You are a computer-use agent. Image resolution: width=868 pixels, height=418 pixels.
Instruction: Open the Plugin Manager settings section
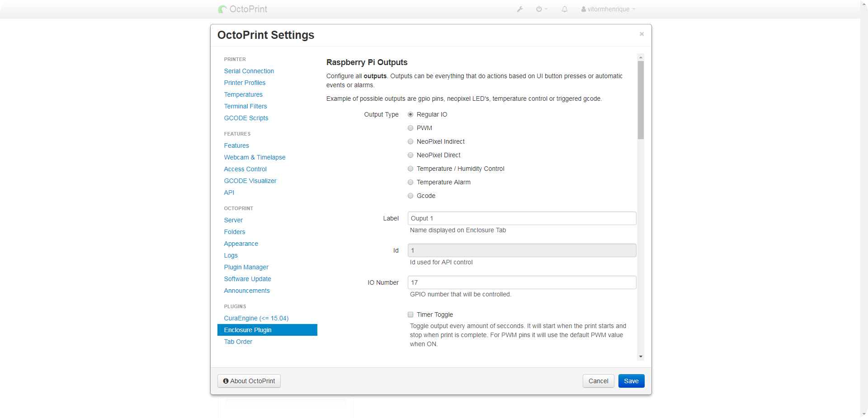[246, 267]
